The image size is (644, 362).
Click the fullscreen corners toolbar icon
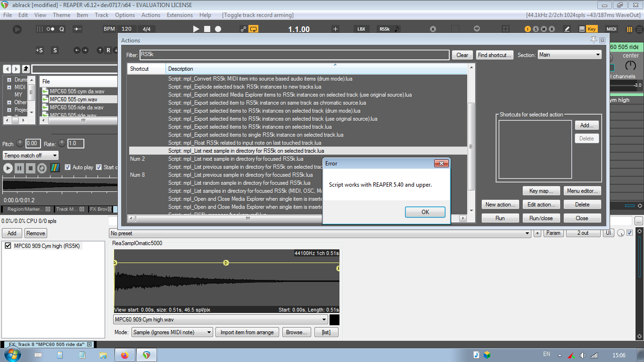tap(505, 29)
